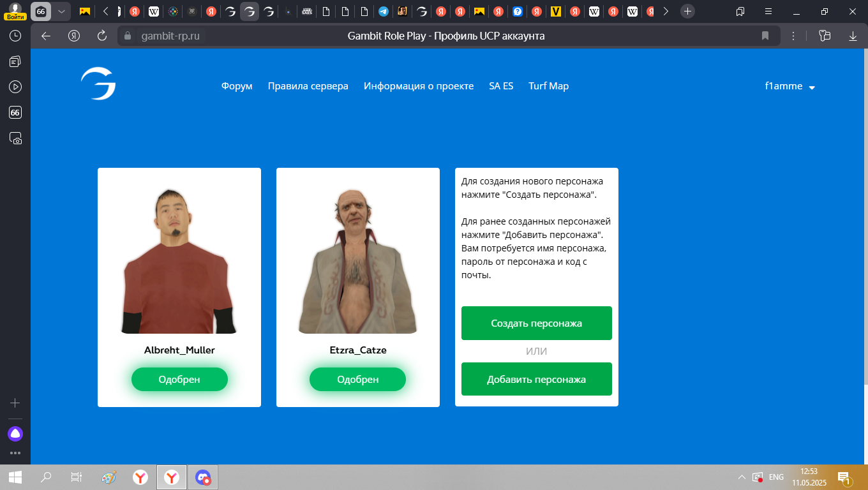This screenshot has width=868, height=490.
Task: Expand tab groups chevron next to 66
Action: [x=61, y=11]
